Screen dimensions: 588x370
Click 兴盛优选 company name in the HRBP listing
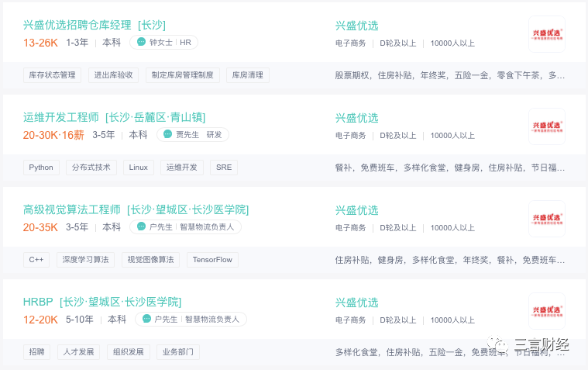[x=356, y=303]
